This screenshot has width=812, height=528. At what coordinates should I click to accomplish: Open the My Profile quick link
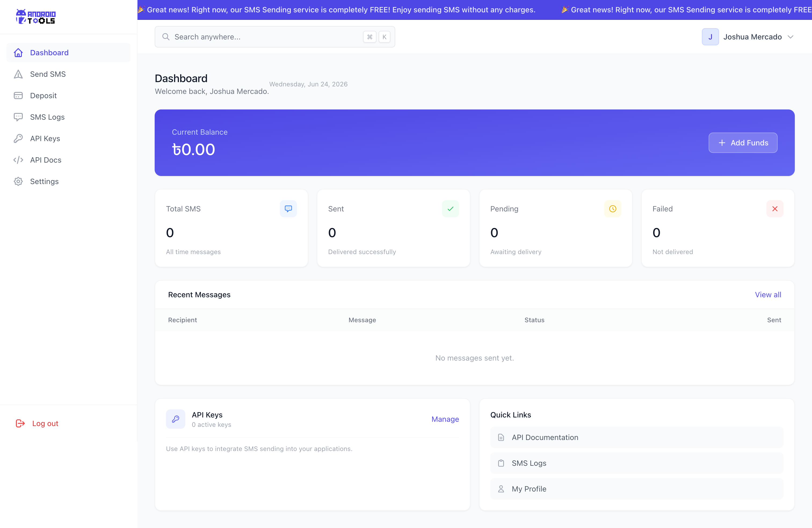(637, 489)
